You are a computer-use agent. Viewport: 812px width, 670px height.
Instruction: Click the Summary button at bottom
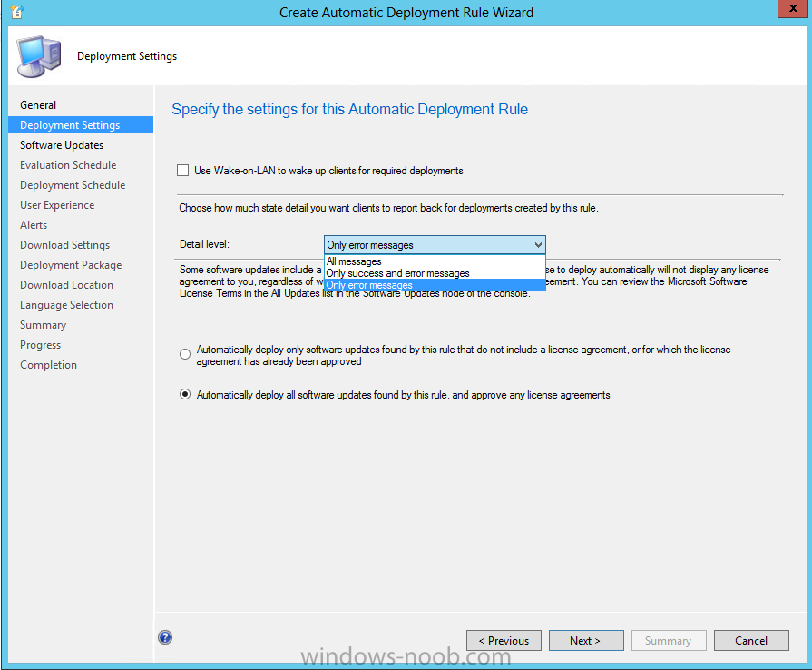[x=669, y=640]
